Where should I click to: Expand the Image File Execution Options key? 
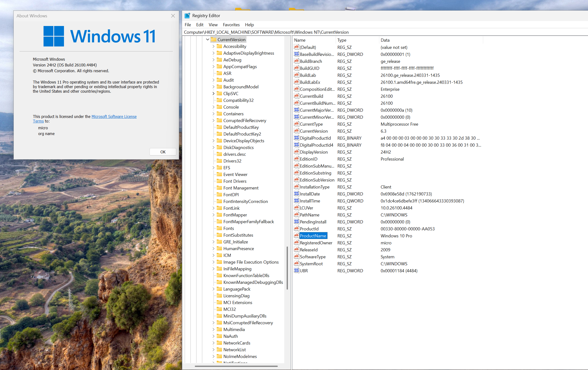pos(213,262)
